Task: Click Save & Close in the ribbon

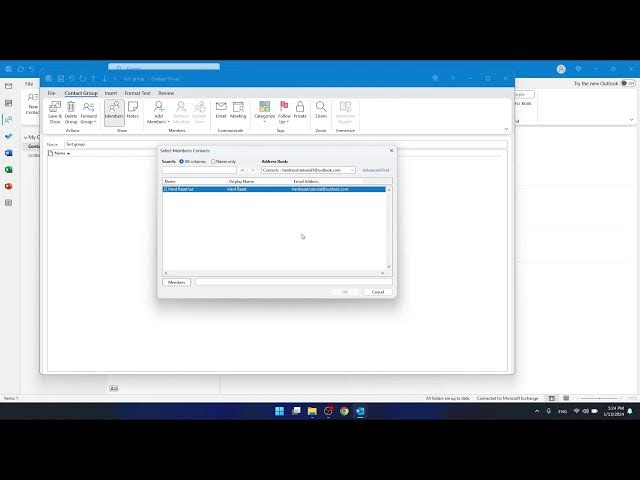Action: coord(55,113)
